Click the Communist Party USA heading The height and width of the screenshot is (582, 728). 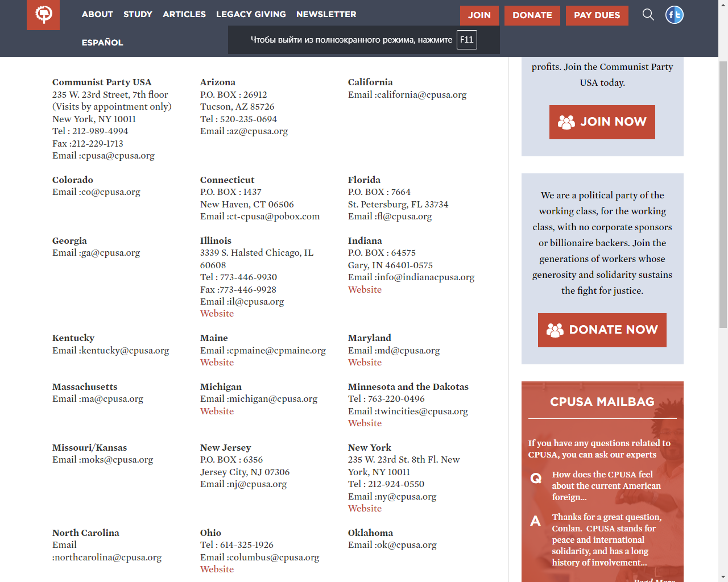pyautogui.click(x=102, y=82)
